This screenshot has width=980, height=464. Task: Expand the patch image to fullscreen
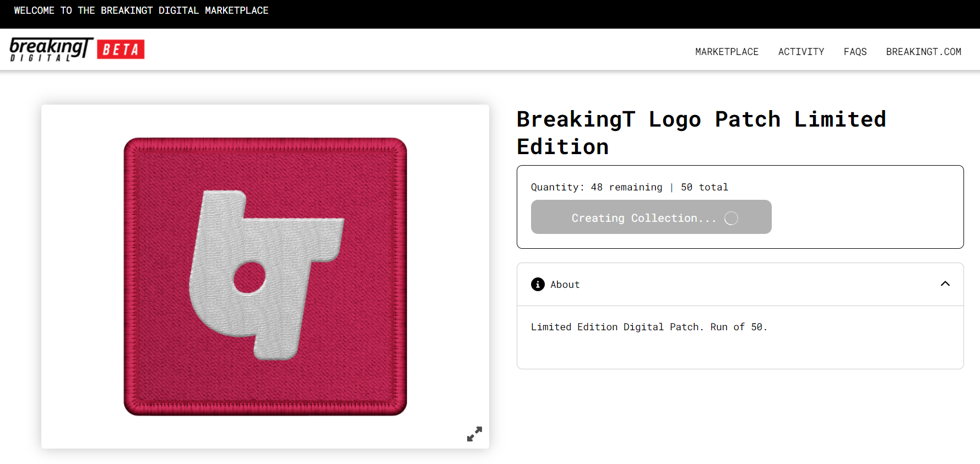pyautogui.click(x=474, y=434)
